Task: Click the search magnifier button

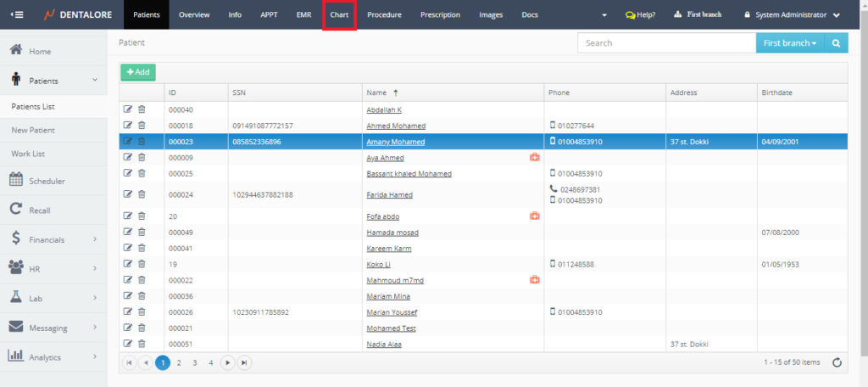Action: point(836,43)
